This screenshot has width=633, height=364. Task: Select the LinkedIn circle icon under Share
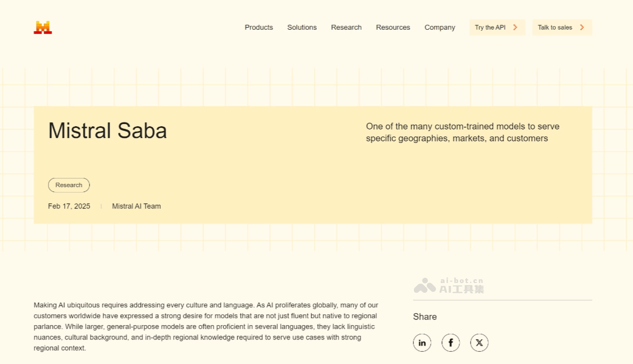[422, 342]
